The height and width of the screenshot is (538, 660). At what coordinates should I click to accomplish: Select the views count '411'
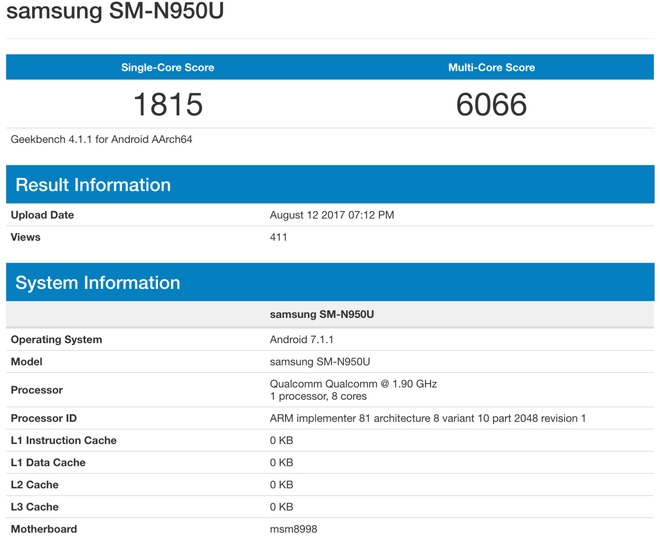279,237
